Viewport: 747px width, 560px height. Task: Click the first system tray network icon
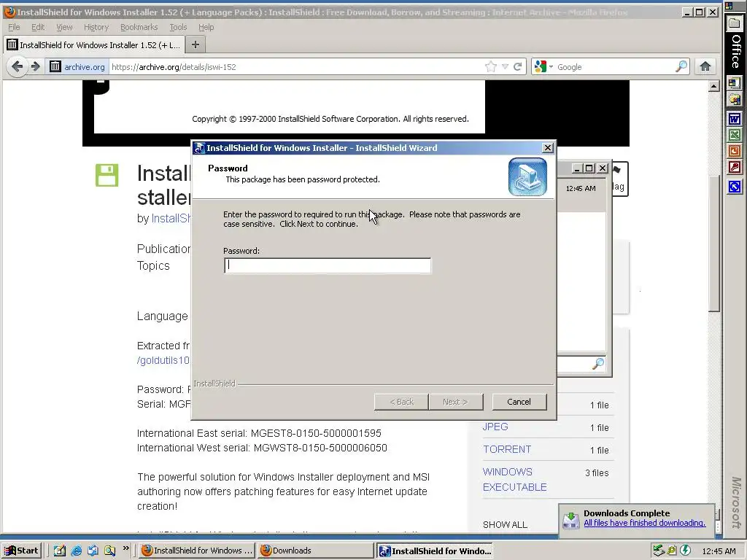point(659,551)
